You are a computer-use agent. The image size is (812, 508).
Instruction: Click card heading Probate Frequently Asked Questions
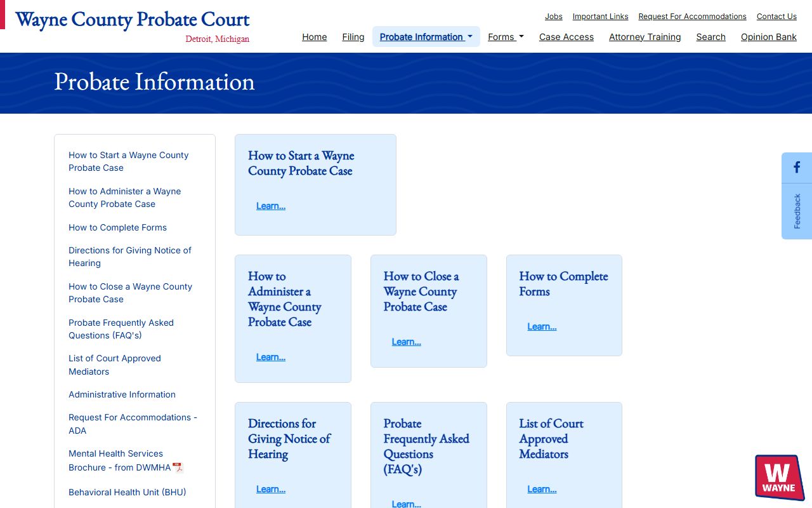(426, 446)
